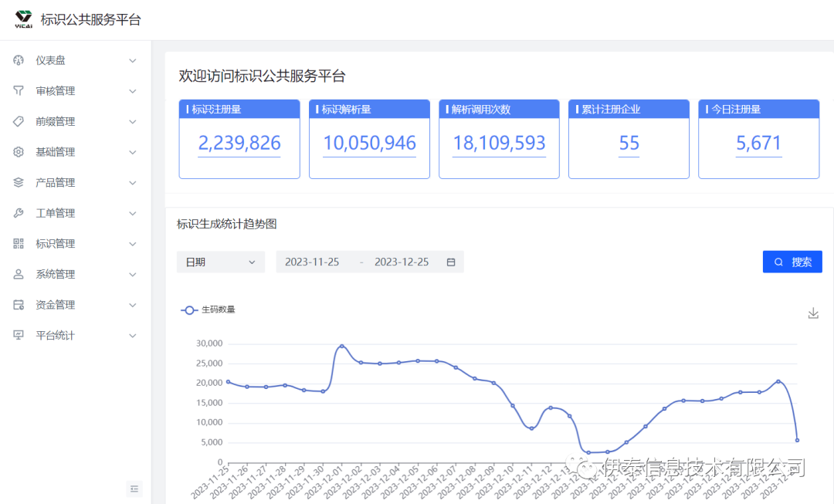Collapse the sidebar with the bottom toggle icon
Image resolution: width=834 pixels, height=504 pixels.
134,489
